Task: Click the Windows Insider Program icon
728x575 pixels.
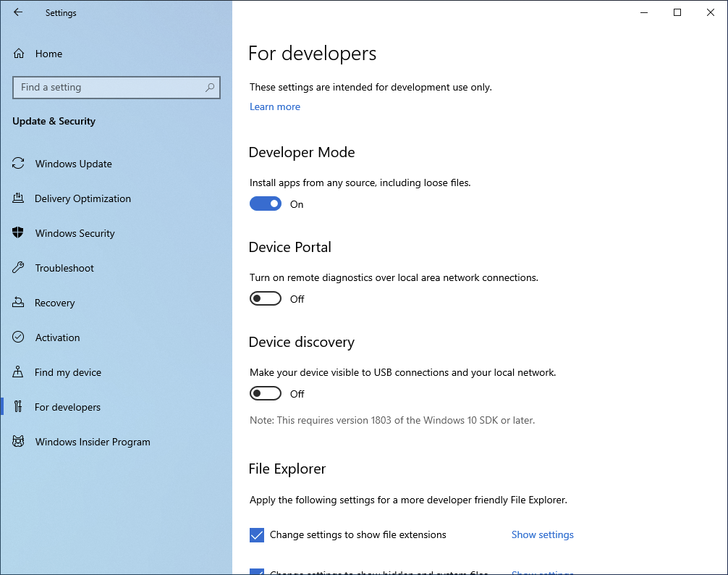Action: pos(19,442)
